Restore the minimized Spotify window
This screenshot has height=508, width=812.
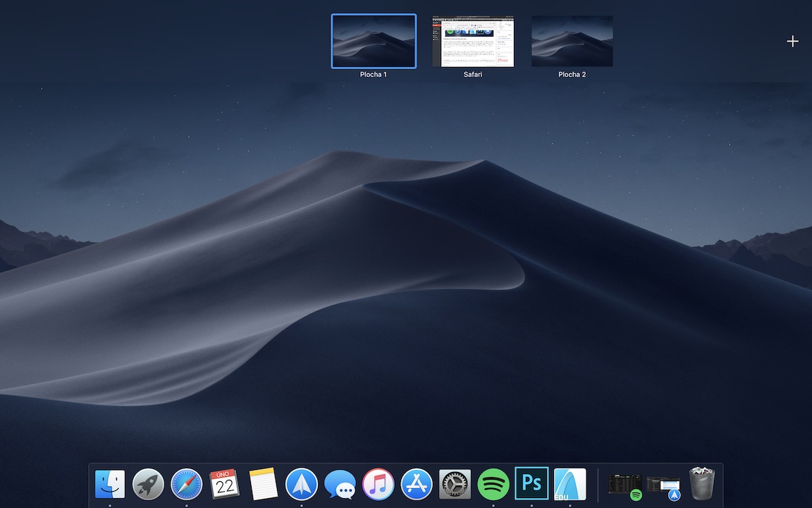pyautogui.click(x=625, y=485)
